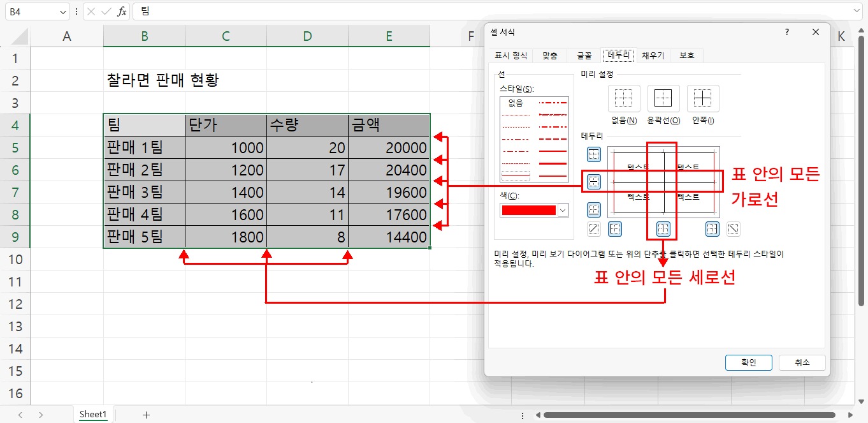Viewport: 868px width, 423px height.
Task: Choose the 윤곽선 (Outline) border preset
Action: pyautogui.click(x=663, y=99)
